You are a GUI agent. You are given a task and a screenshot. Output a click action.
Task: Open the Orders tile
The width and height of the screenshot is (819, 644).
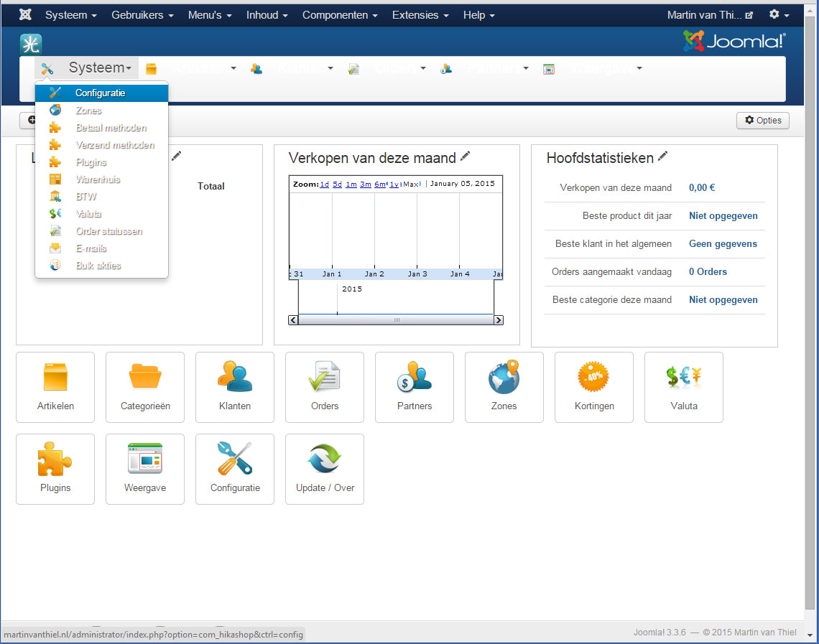[325, 387]
